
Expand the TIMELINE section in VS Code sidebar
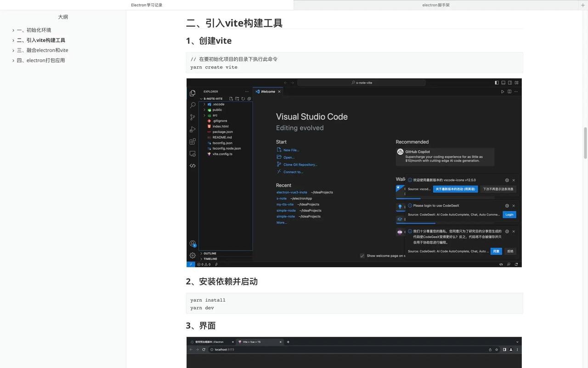(x=226, y=259)
